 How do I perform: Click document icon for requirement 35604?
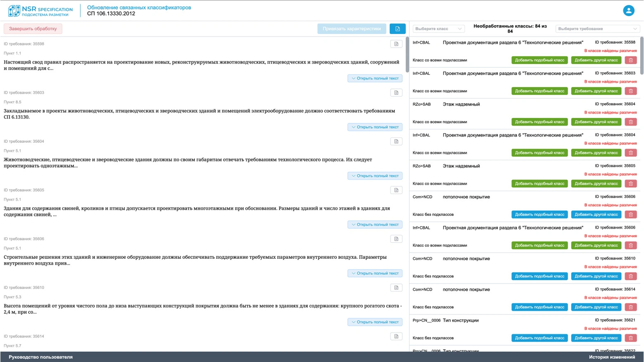click(x=396, y=142)
